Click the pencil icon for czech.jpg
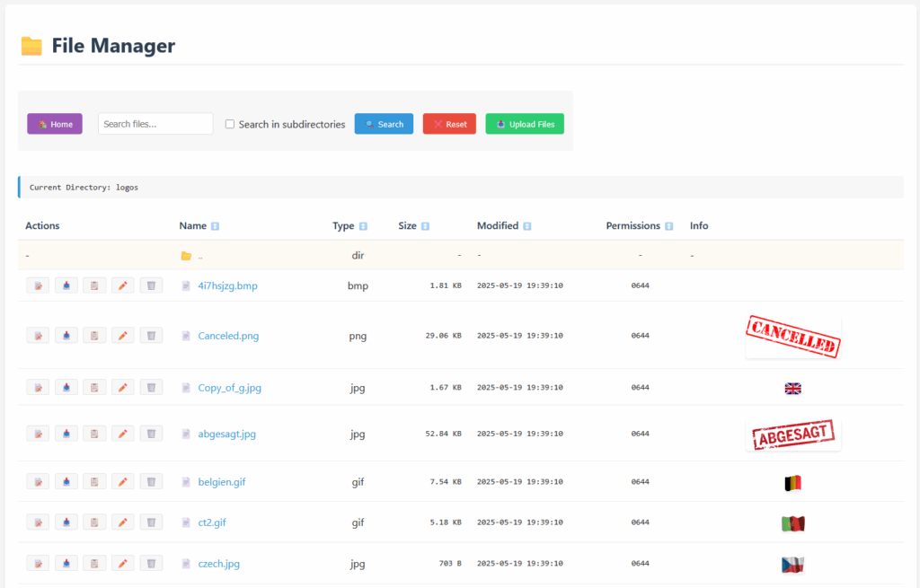 tap(123, 564)
